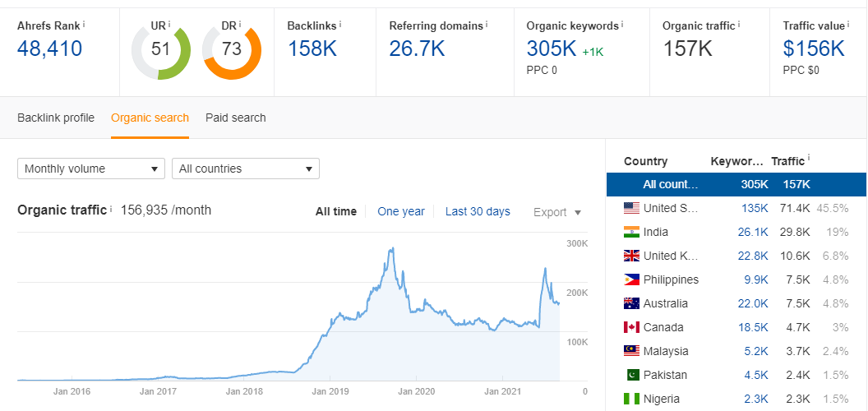
Task: Click the Pakistan flag icon
Action: [633, 375]
